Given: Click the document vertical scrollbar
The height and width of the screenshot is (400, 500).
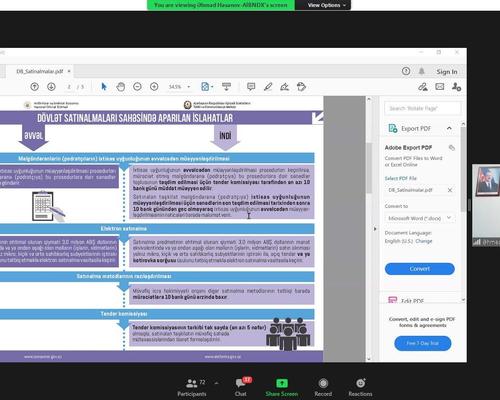Looking at the screenshot, I should click(369, 167).
